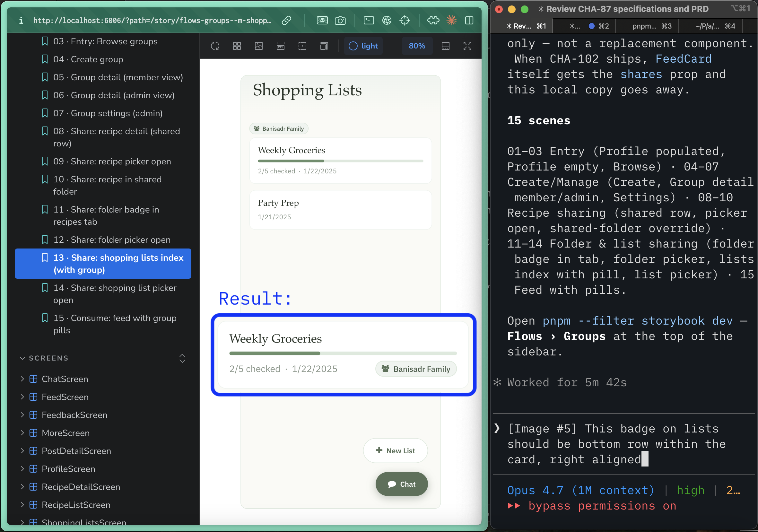Viewport: 758px width, 532px height.
Task: Change the 80% zoom level control
Action: pyautogui.click(x=417, y=46)
